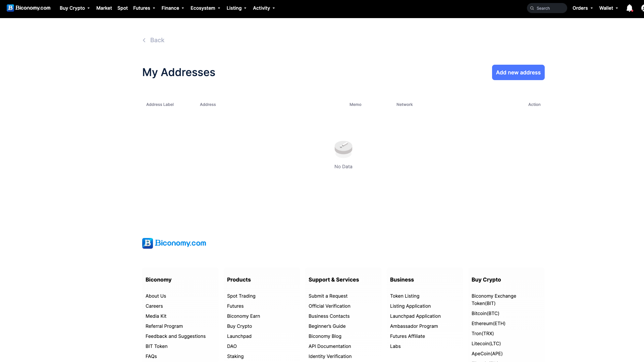Open the BIT Token link
The width and height of the screenshot is (644, 362).
157,346
